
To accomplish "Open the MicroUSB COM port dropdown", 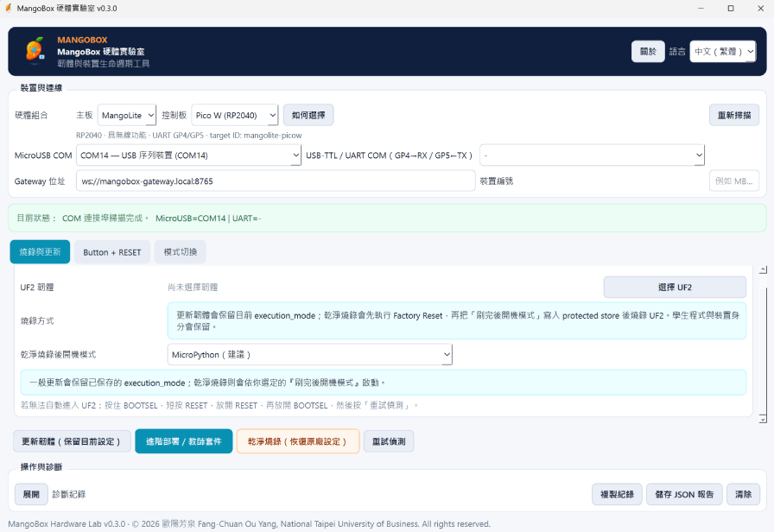I will 188,155.
